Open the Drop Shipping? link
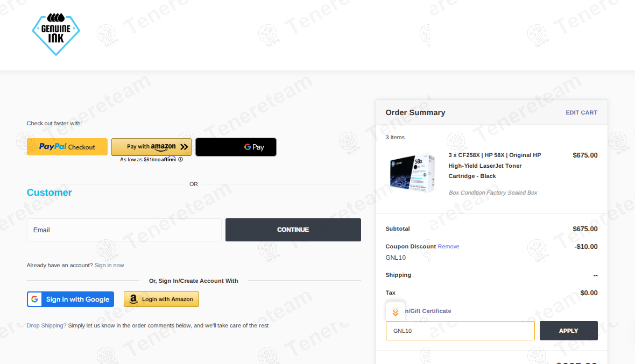 pyautogui.click(x=47, y=326)
